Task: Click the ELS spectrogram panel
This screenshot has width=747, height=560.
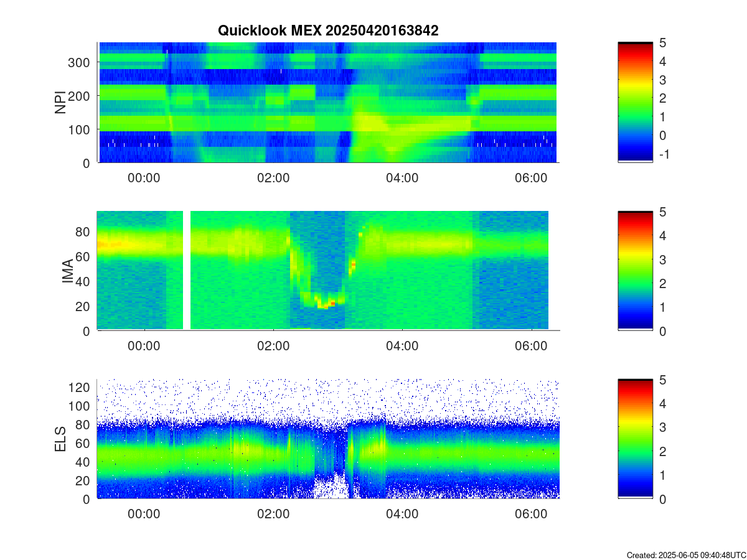Action: tap(328, 439)
